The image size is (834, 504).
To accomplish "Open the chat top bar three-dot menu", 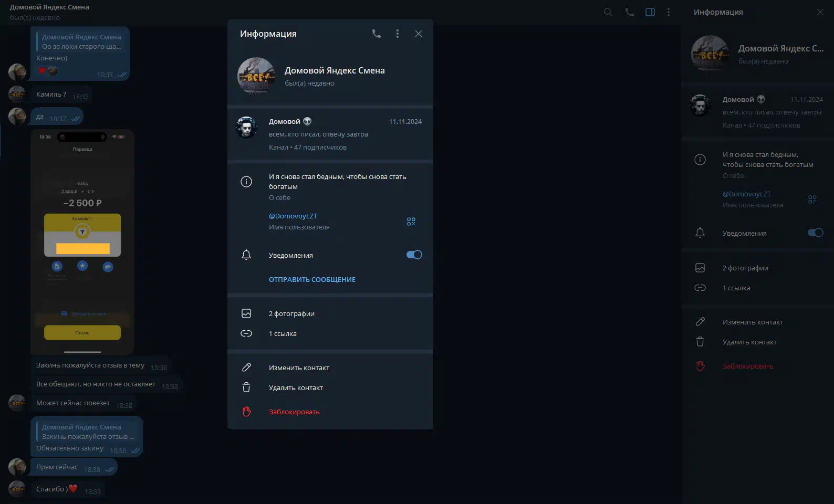I will pos(669,12).
